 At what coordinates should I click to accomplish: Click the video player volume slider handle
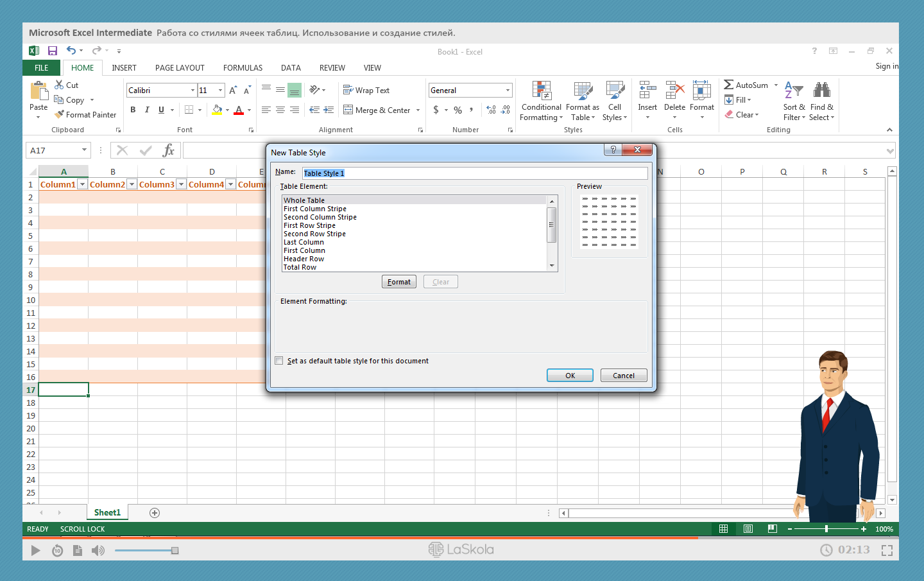(175, 550)
